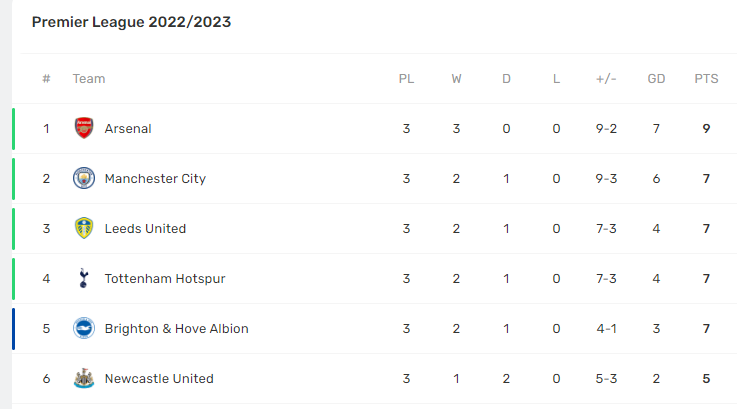Image resolution: width=737 pixels, height=409 pixels.
Task: Click the PL column header
Action: [x=406, y=79]
